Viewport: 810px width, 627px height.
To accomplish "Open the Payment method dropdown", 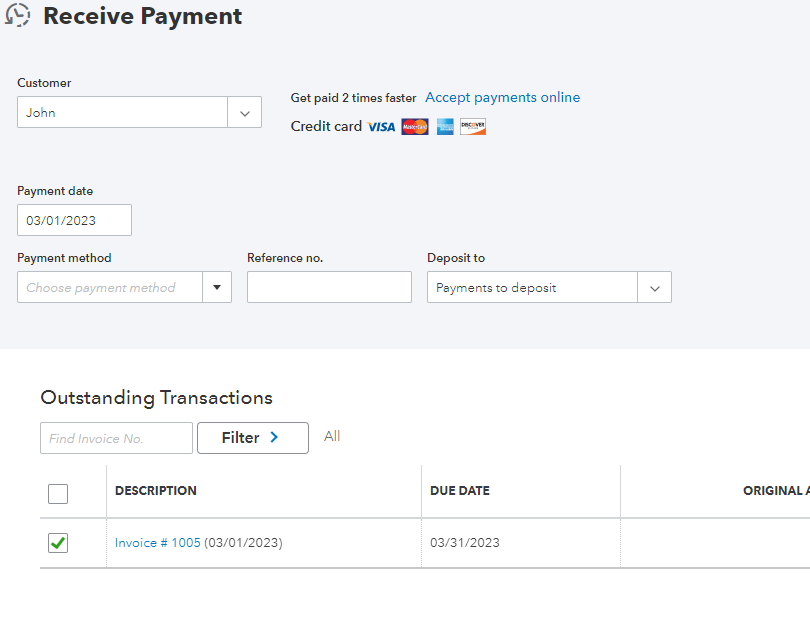I will [x=217, y=287].
